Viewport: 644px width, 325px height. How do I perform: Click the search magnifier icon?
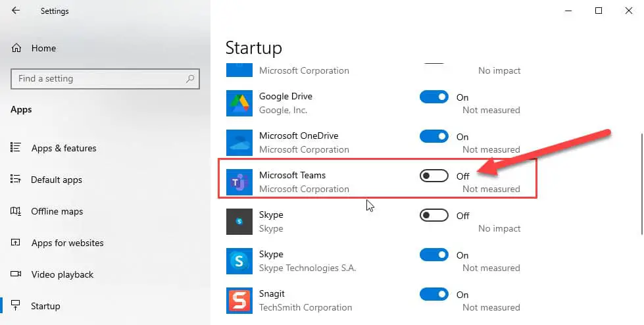tap(189, 79)
